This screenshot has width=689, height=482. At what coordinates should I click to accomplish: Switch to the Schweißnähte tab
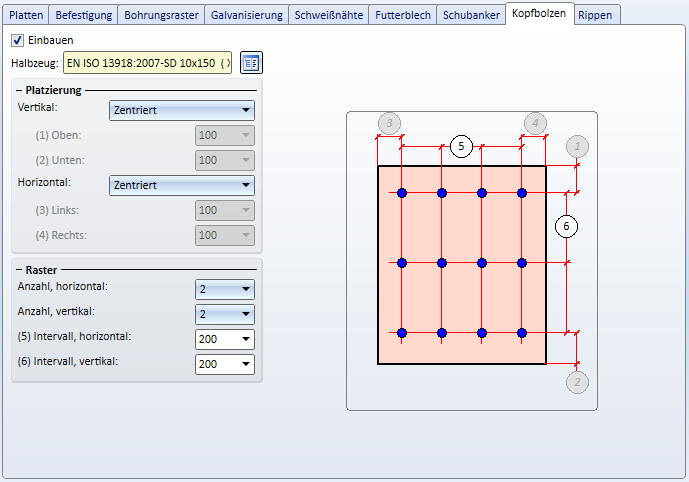[x=329, y=15]
